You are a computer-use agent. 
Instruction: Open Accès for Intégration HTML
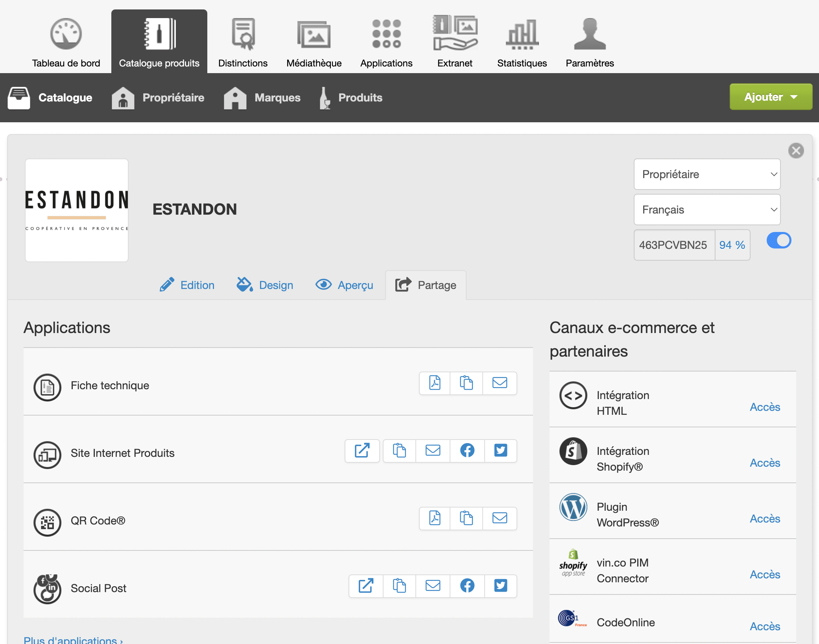click(765, 407)
